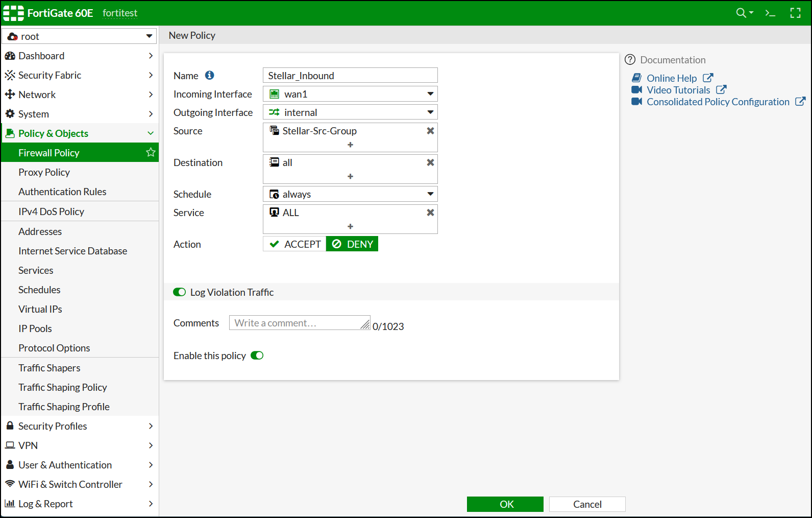Remove the 'all' destination entry
The height and width of the screenshot is (518, 812).
point(430,162)
